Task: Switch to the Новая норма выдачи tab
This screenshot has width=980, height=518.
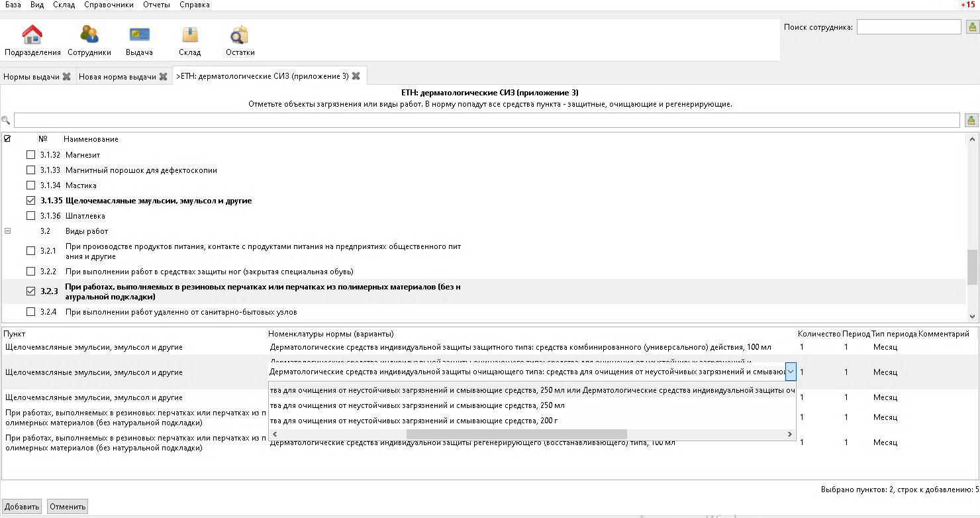Action: click(117, 76)
